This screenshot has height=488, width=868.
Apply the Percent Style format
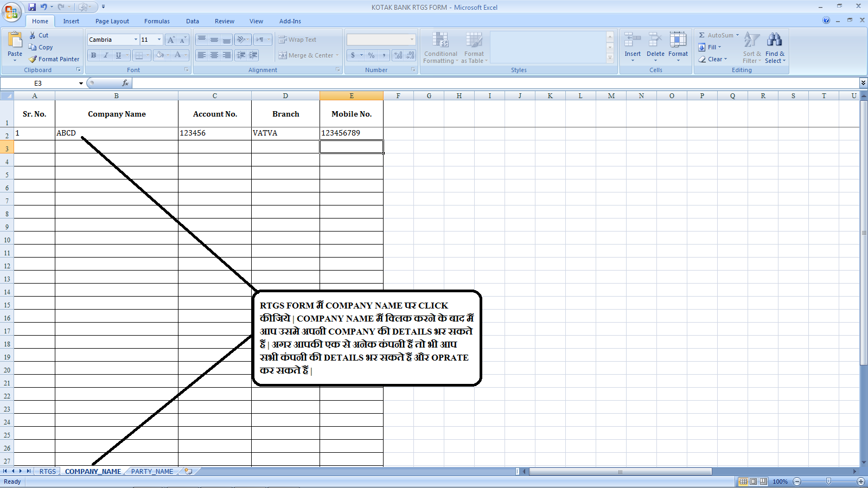pos(372,55)
